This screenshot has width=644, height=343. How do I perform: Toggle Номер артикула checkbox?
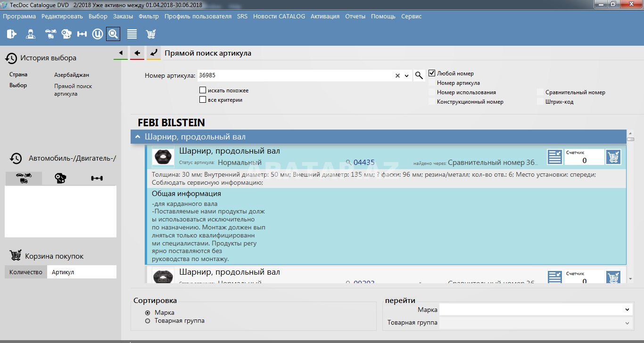pos(432,83)
